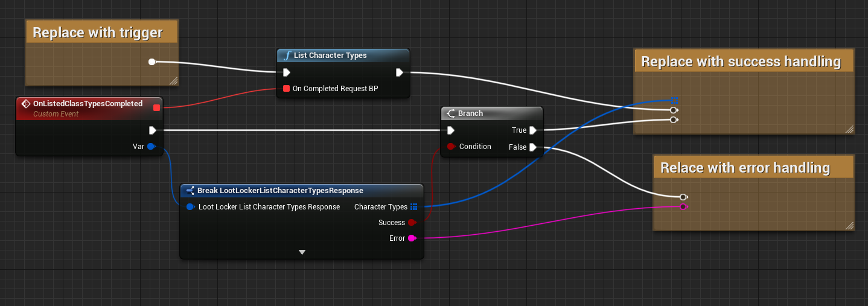Expand the Break node's hidden pins arrow
This screenshot has height=306, width=868.
302,252
